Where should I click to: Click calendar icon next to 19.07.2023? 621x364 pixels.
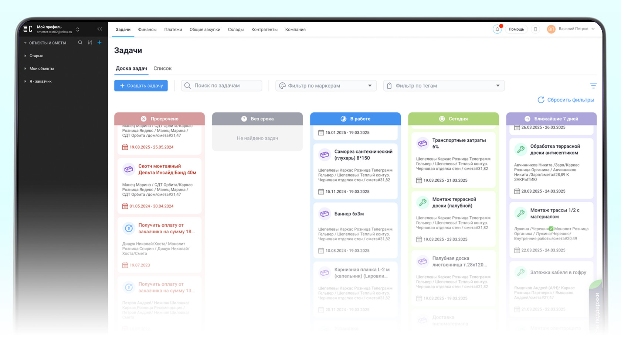coord(125,265)
